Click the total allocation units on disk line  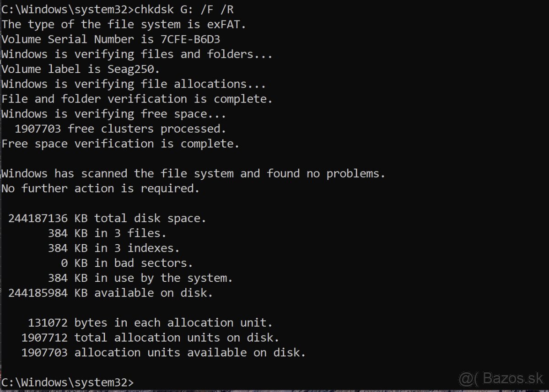pyautogui.click(x=150, y=338)
